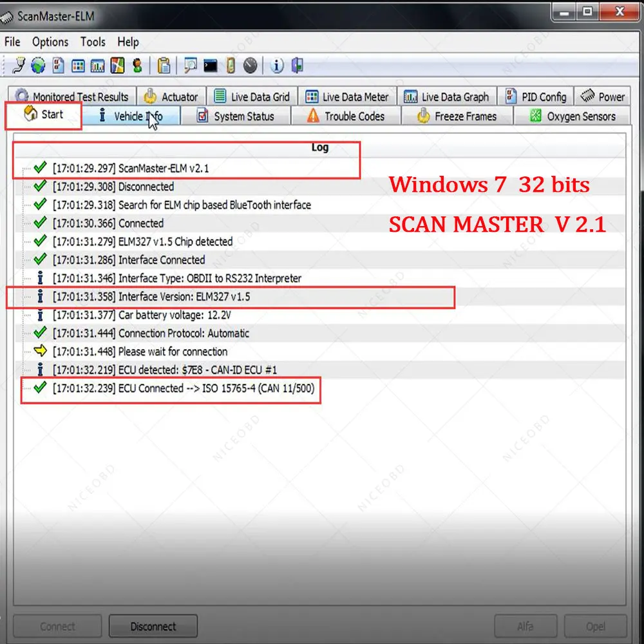Click the Alfa button
Viewport: 644px width, 644px height.
pos(526,626)
